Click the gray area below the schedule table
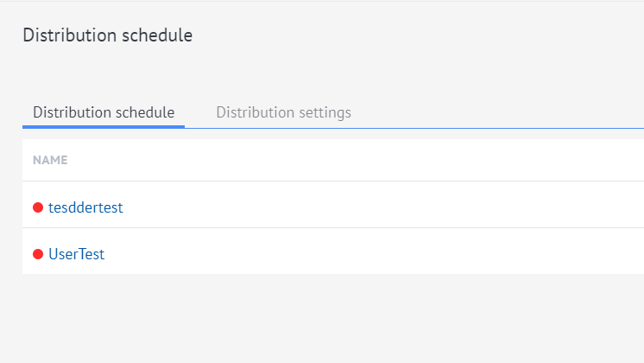 (328, 320)
